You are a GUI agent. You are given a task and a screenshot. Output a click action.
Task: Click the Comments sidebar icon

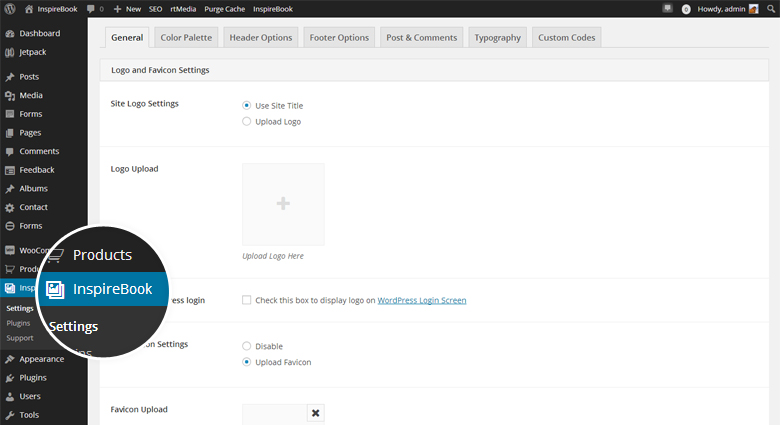10,151
